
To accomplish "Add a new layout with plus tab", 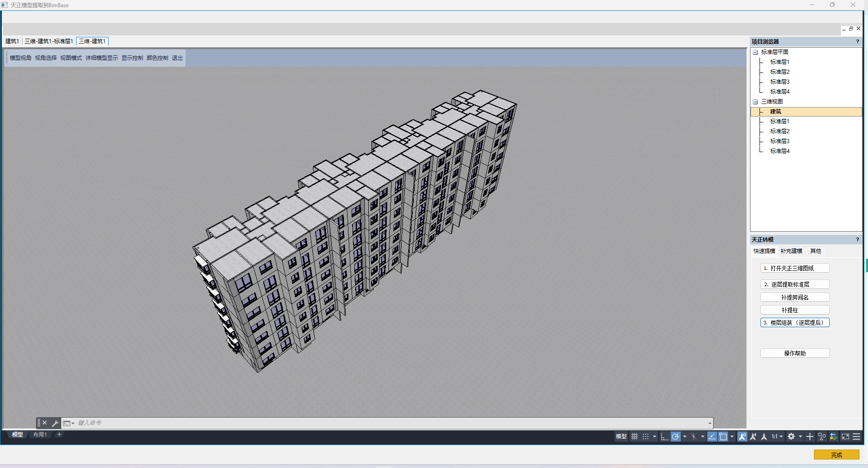I will point(59,435).
